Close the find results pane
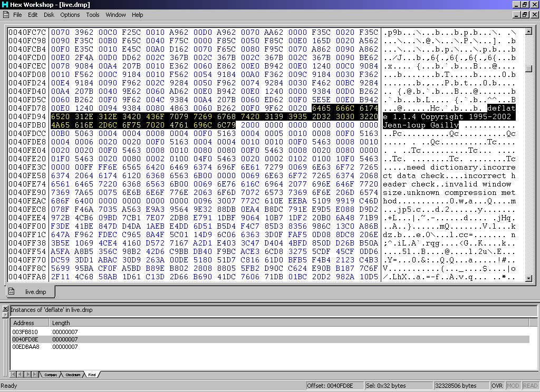The image size is (540, 392). tap(5, 308)
